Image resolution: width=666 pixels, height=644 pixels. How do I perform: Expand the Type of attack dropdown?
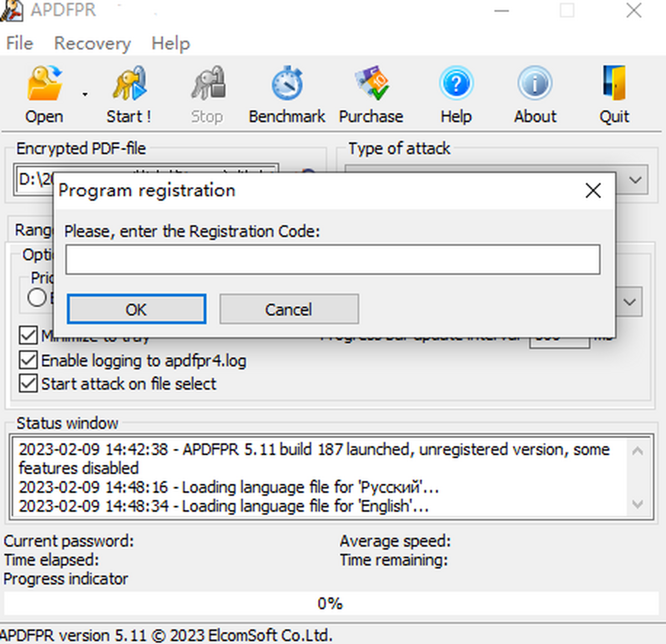tap(635, 180)
